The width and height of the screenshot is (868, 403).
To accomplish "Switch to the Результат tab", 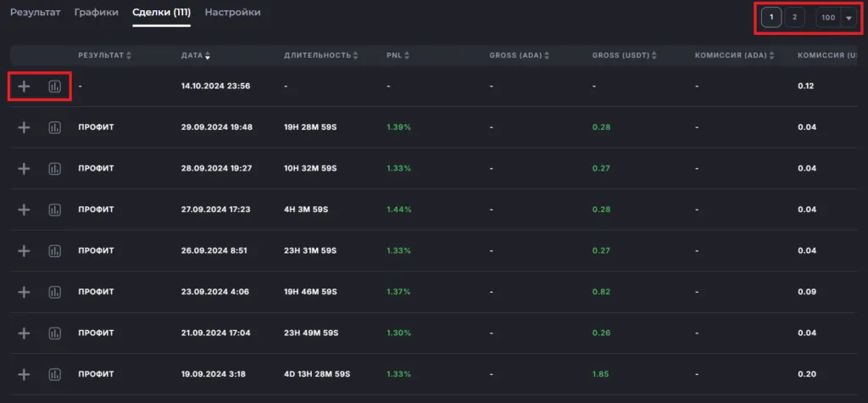I will [x=35, y=13].
